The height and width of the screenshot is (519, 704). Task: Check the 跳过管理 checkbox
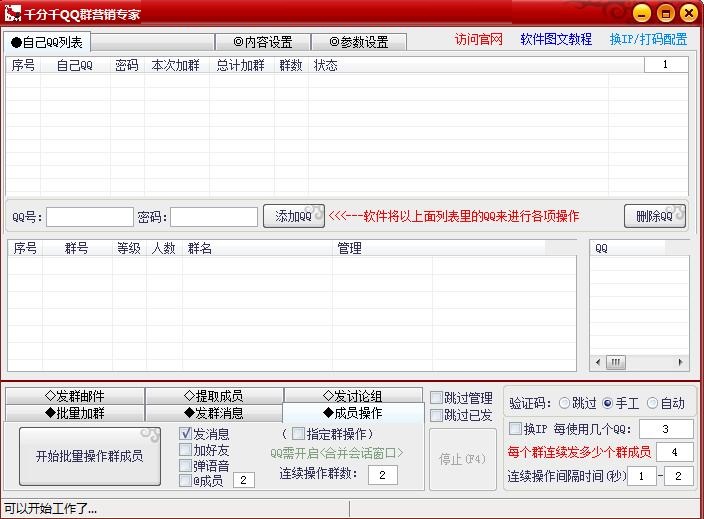[x=436, y=398]
